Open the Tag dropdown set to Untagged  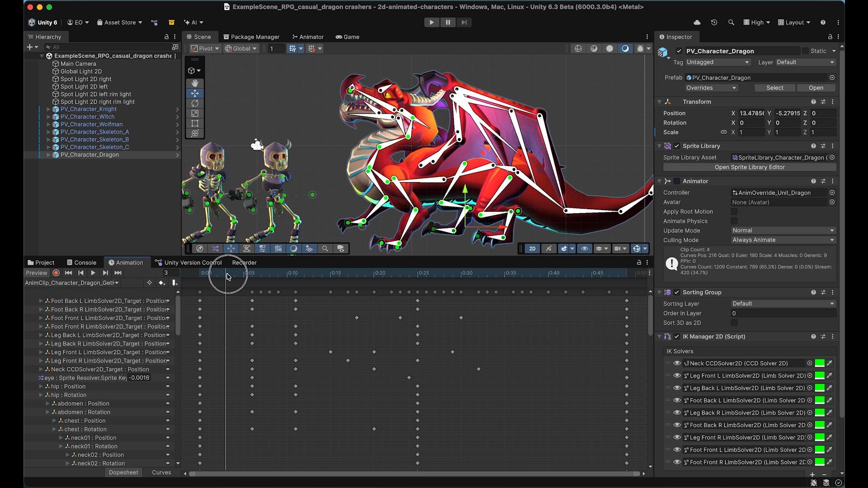pos(718,62)
